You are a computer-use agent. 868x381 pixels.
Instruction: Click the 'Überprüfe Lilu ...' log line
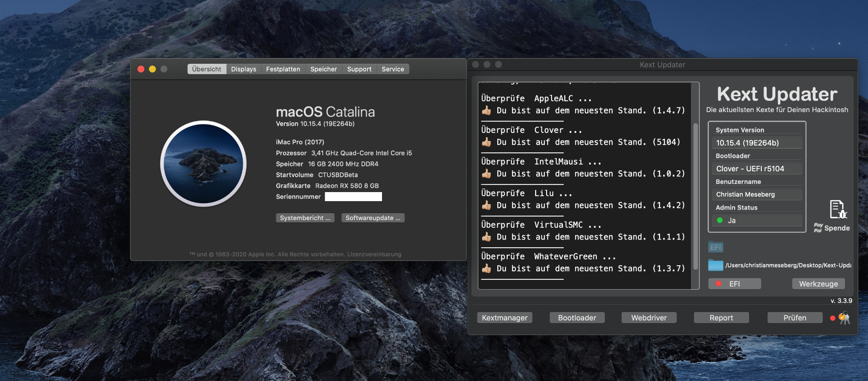(527, 193)
